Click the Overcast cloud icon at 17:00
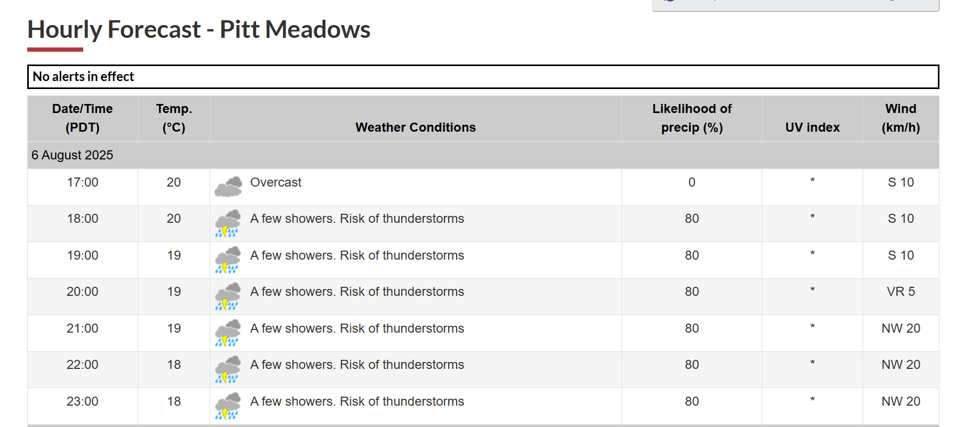 click(x=228, y=187)
